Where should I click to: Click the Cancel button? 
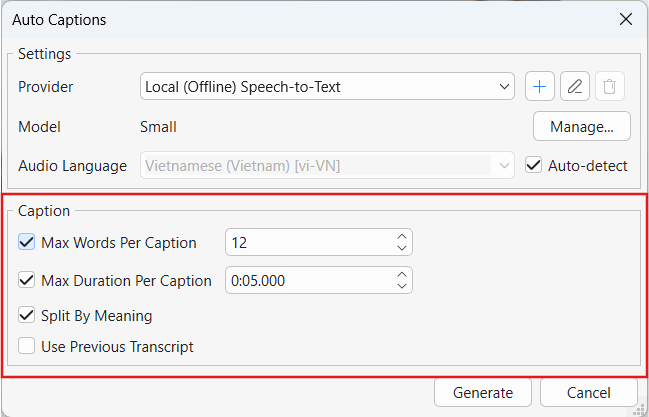click(589, 393)
